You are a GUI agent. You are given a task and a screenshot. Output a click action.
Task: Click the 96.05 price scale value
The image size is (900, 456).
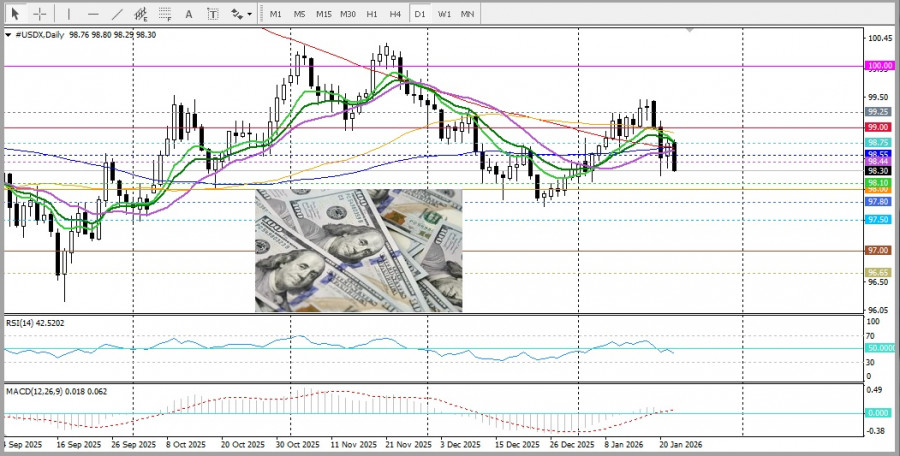pos(879,309)
